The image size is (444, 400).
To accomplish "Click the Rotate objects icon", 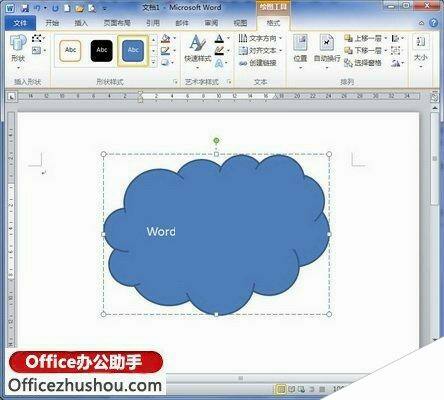I will [x=397, y=63].
